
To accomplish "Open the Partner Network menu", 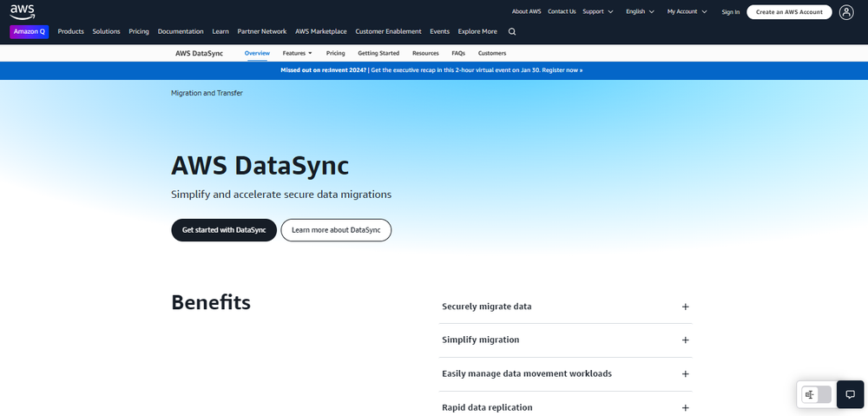I will tap(262, 31).
